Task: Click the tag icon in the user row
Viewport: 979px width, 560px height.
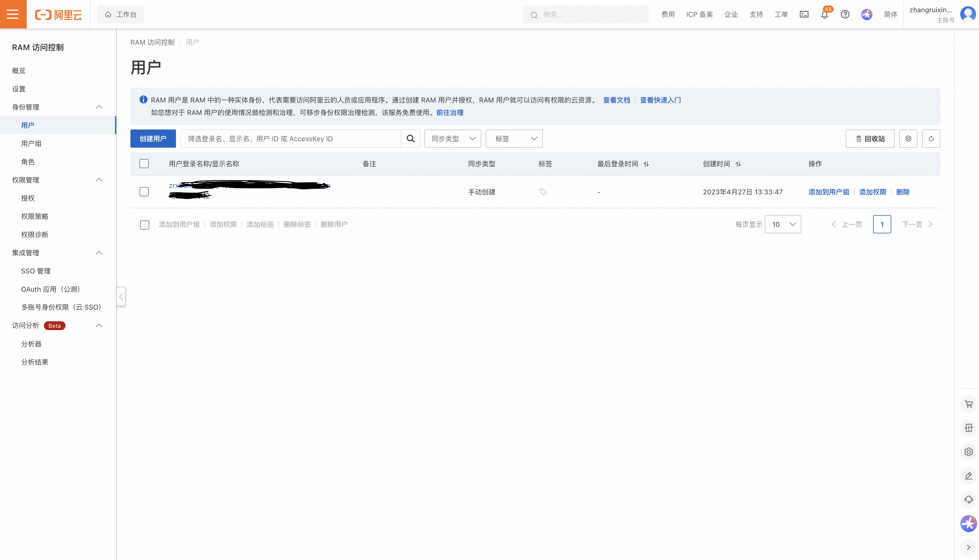Action: pos(542,192)
